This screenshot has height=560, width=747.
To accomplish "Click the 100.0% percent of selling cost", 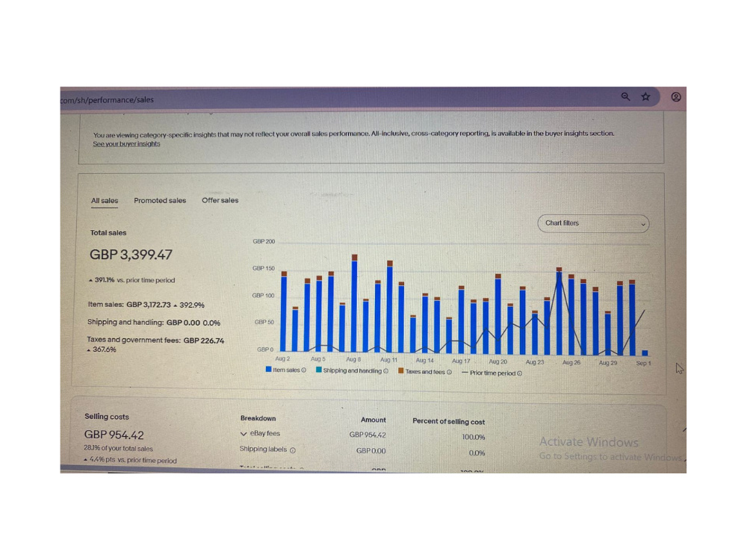I will pyautogui.click(x=473, y=437).
